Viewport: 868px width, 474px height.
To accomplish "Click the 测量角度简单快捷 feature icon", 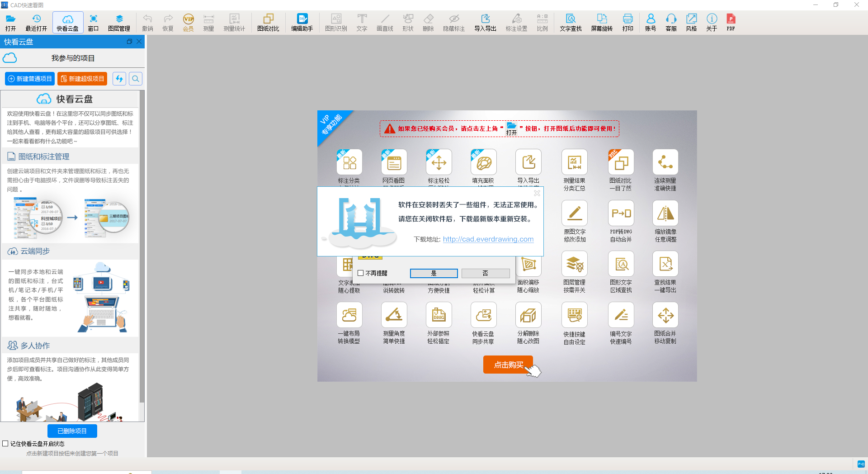I will tap(394, 315).
